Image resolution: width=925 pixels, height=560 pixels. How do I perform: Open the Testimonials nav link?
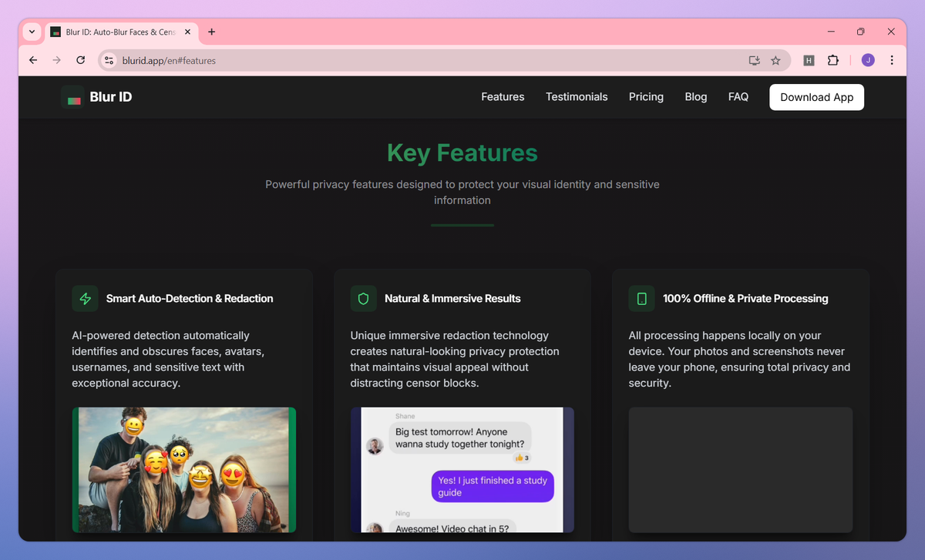(x=577, y=97)
